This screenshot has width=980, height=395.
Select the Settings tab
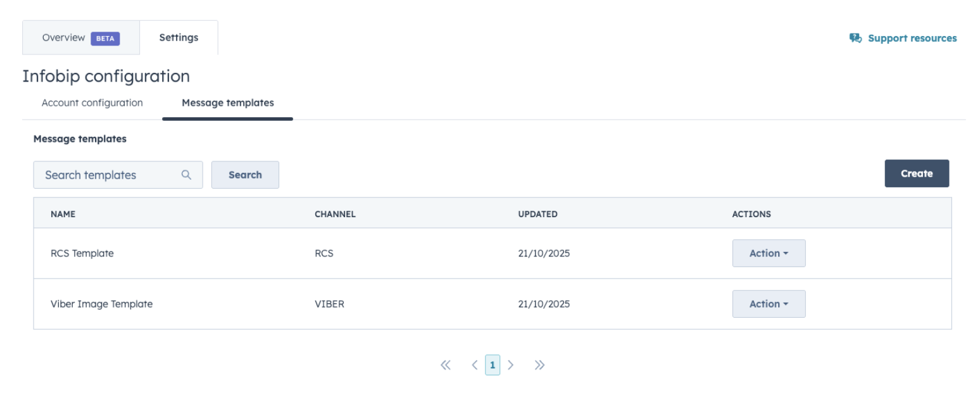tap(179, 38)
